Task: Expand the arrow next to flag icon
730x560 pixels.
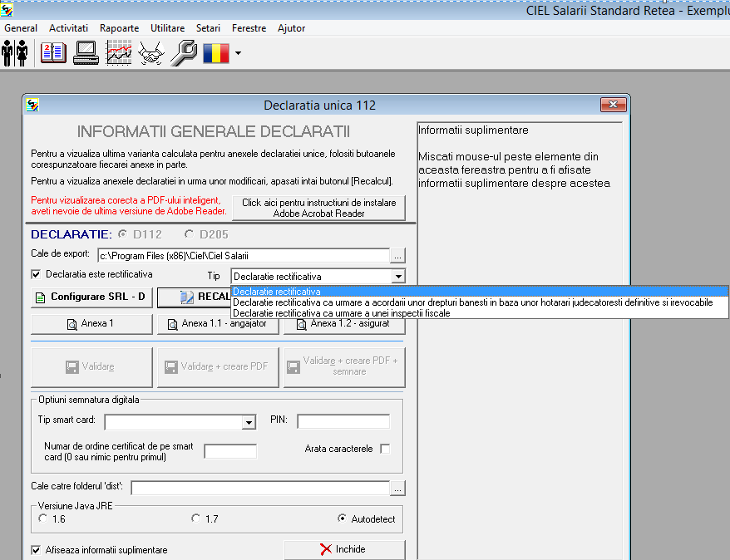Action: point(238,53)
